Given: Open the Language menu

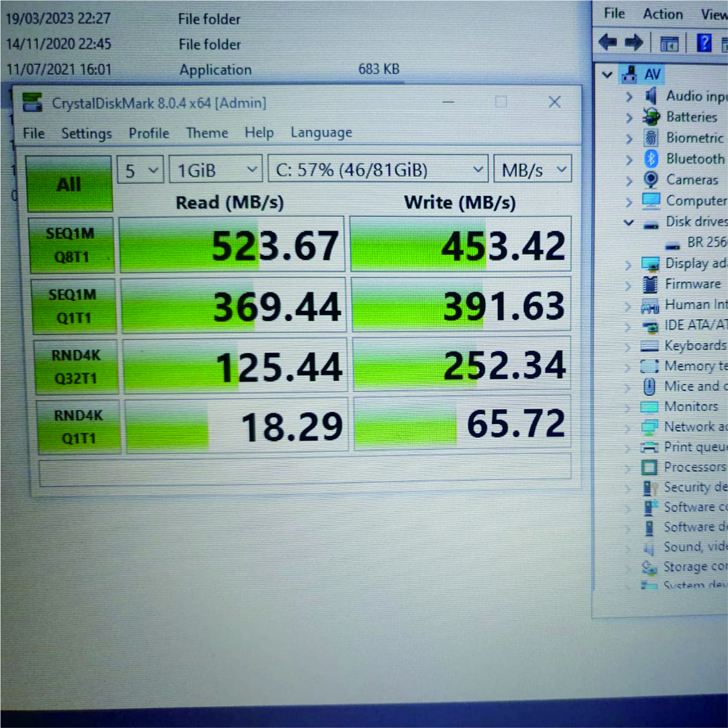Looking at the screenshot, I should 321,132.
